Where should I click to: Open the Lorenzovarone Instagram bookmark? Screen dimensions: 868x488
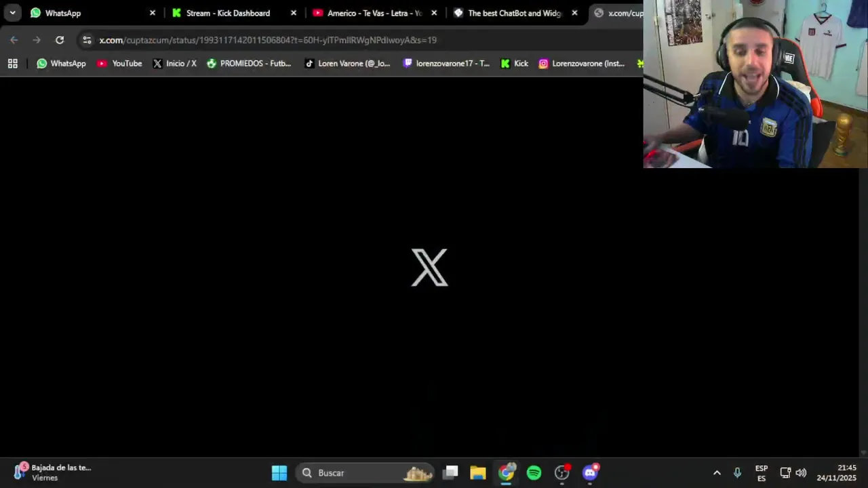click(x=582, y=64)
